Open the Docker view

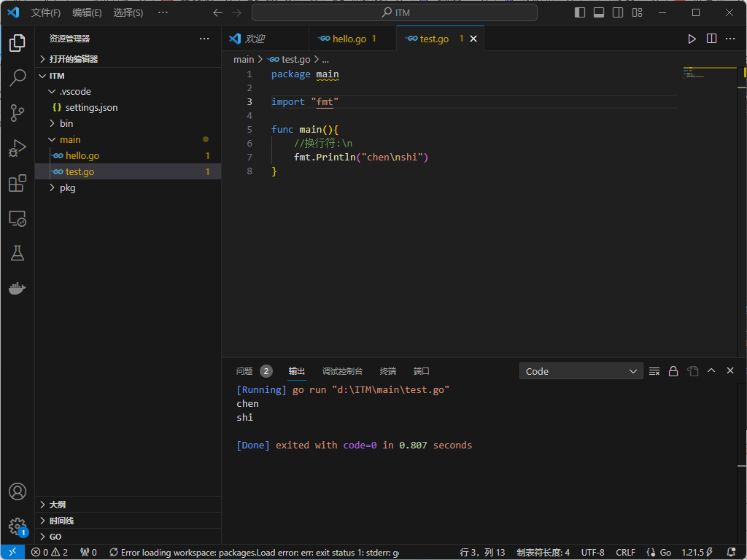pos(18,288)
